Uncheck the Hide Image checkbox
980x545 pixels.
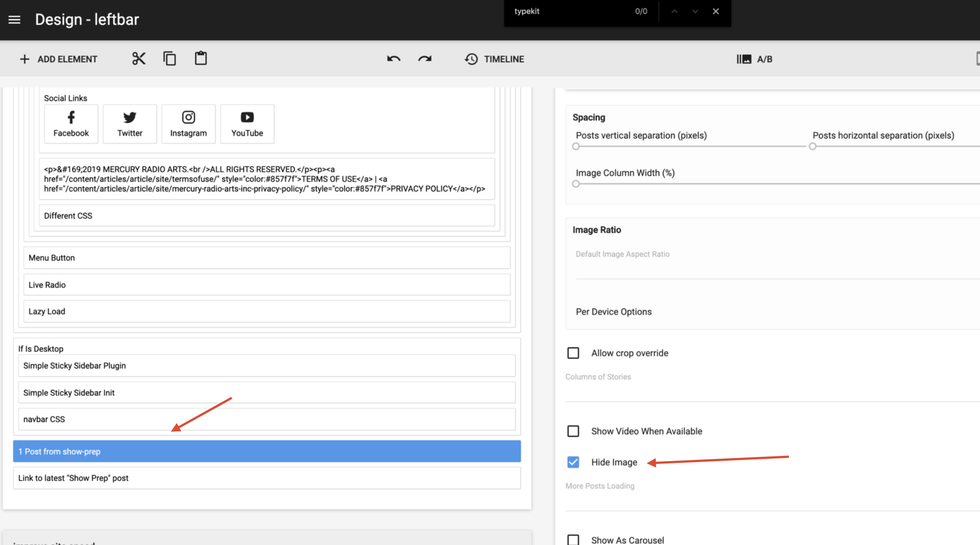[x=573, y=462]
